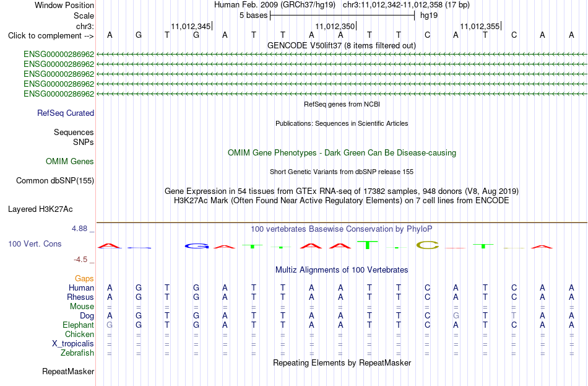The height and width of the screenshot is (386, 588).
Task: Open the RepeatMasker track label
Action: tap(68, 372)
